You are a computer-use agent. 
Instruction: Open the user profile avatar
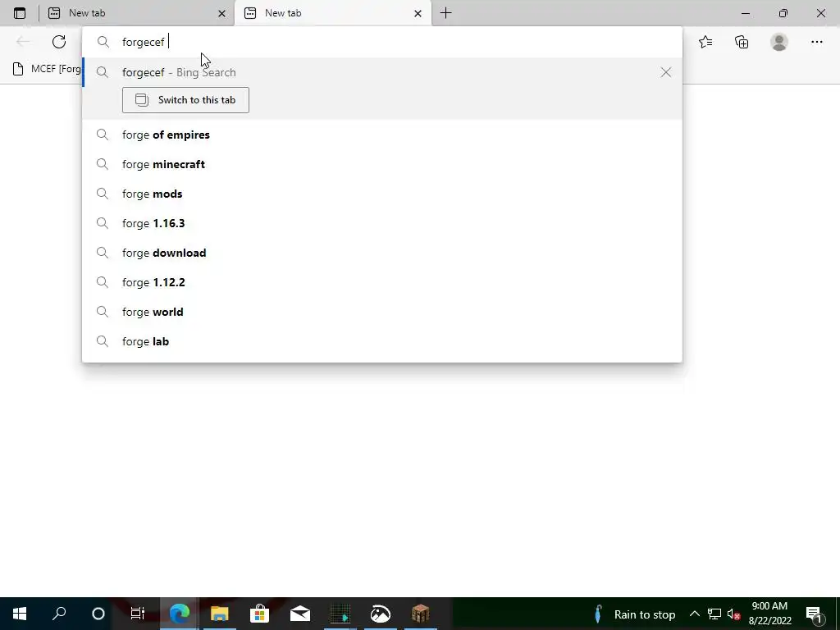(779, 42)
